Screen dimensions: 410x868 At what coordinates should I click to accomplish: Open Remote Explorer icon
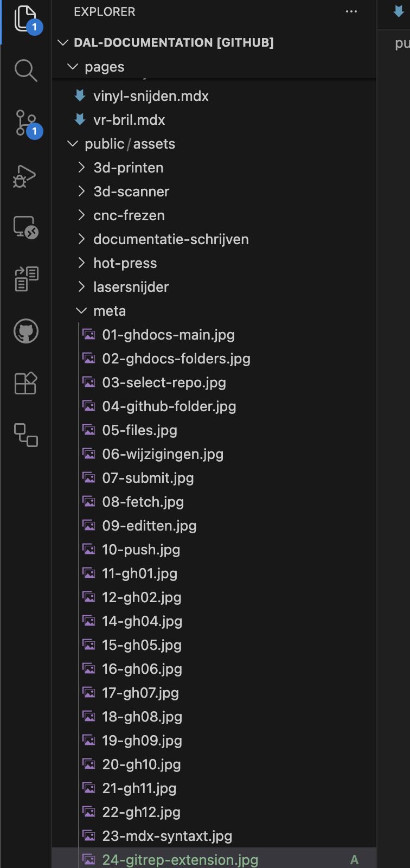(x=25, y=227)
